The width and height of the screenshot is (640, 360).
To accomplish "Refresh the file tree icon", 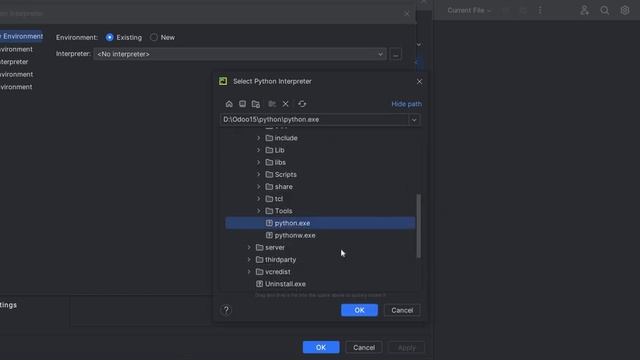I will point(302,104).
